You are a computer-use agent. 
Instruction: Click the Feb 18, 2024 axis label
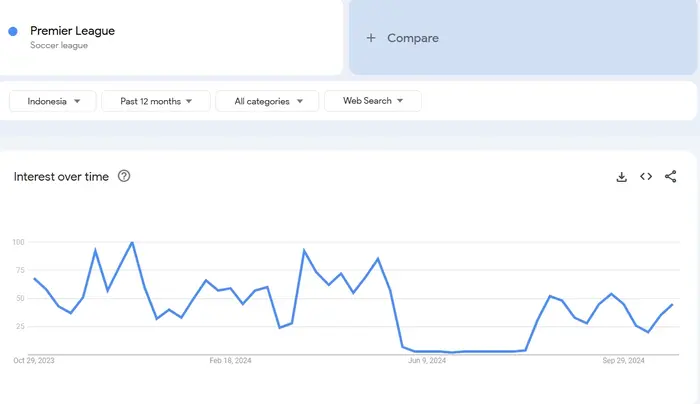tap(230, 360)
